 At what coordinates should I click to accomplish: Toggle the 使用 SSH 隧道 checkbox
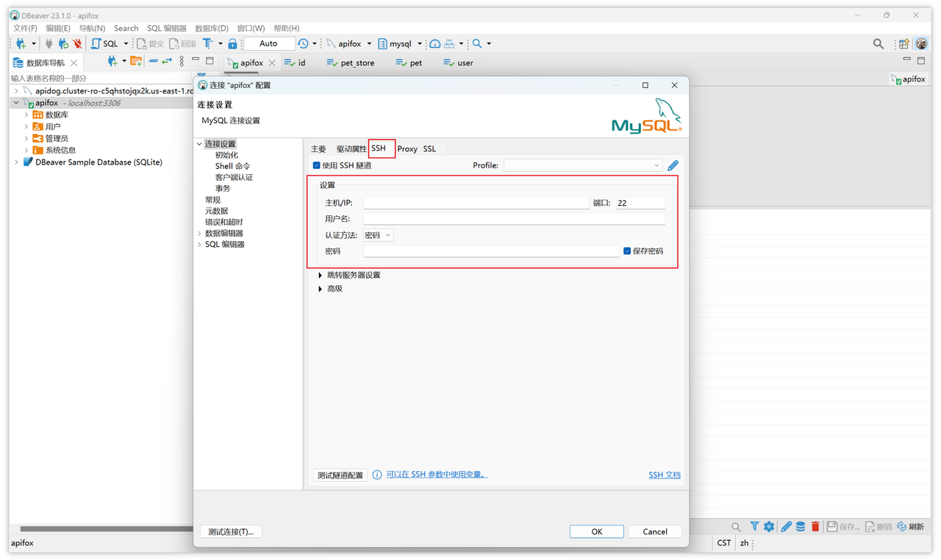[x=316, y=165]
